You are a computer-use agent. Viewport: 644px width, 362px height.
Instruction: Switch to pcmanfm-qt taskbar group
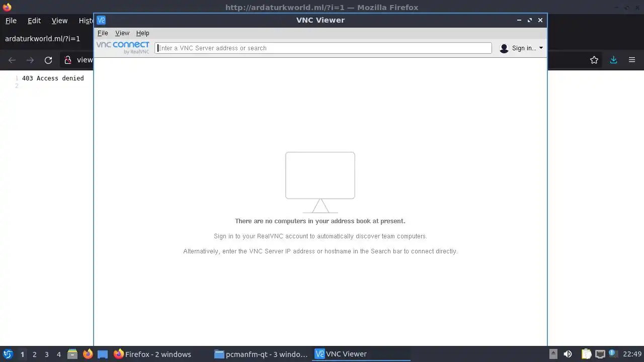pyautogui.click(x=261, y=354)
